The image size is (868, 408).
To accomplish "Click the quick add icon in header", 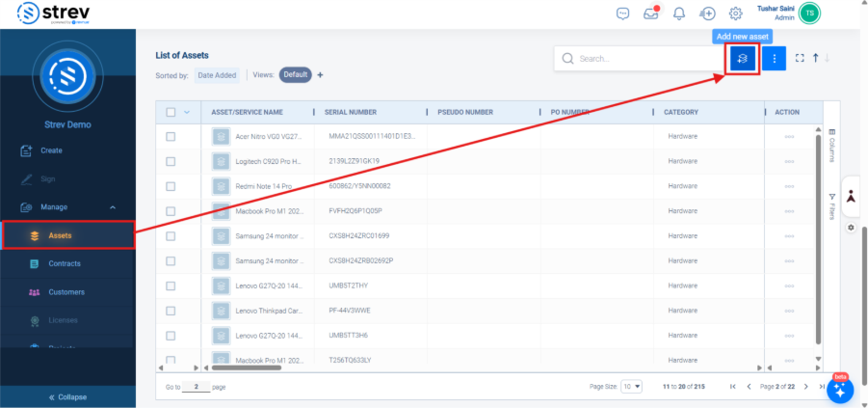I will pyautogui.click(x=707, y=14).
